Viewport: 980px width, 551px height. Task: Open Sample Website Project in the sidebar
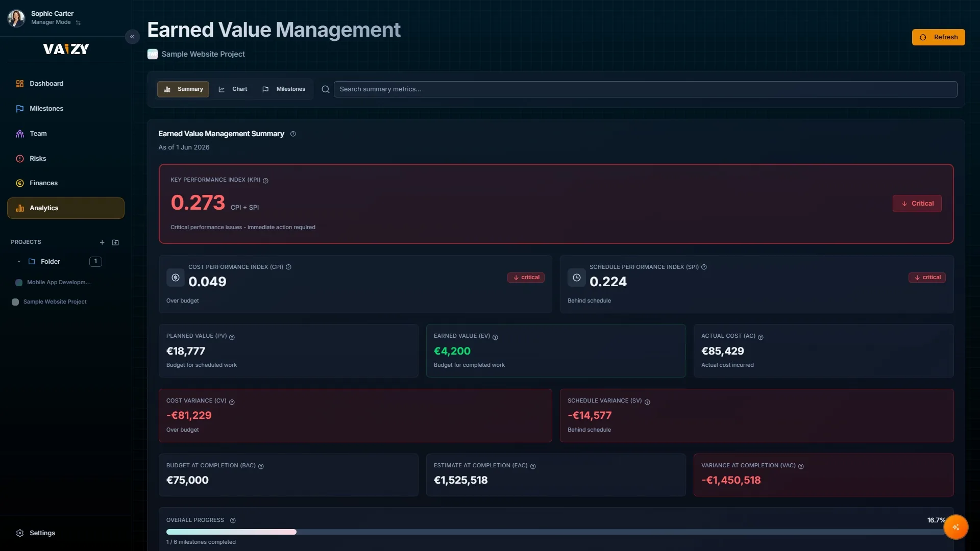55,302
